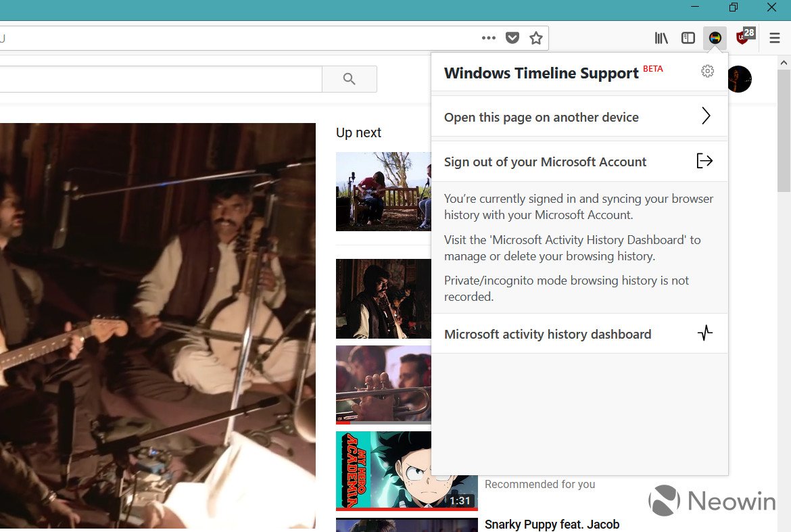Select the 'Up next' section heading
791x532 pixels.
pos(358,132)
